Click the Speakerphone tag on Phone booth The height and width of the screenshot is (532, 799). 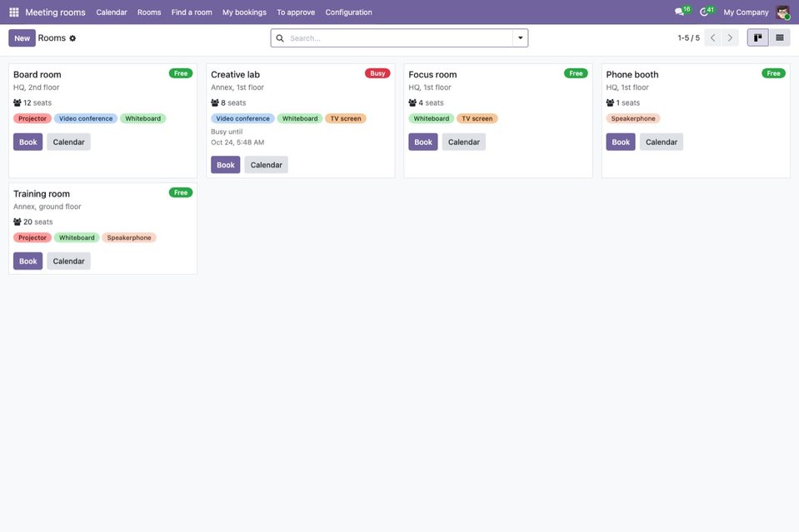[x=633, y=118]
